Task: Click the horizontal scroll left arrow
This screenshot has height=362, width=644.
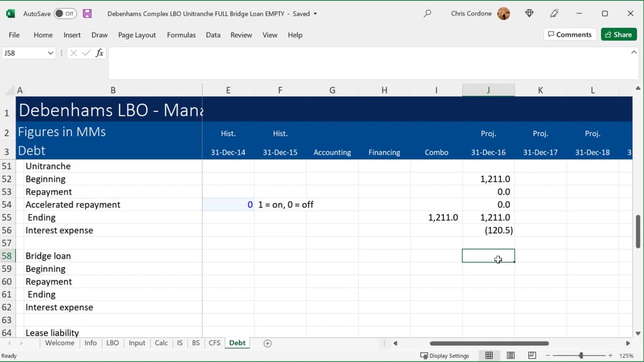Action: click(395, 343)
